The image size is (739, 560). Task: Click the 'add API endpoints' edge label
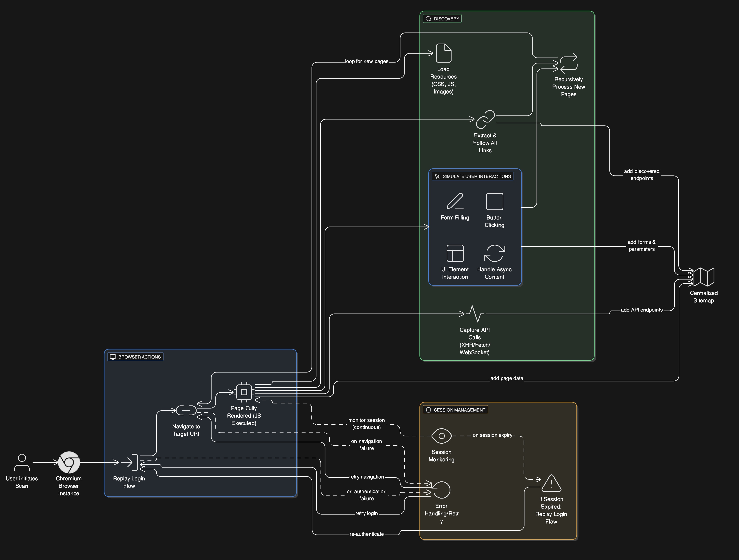coord(641,310)
